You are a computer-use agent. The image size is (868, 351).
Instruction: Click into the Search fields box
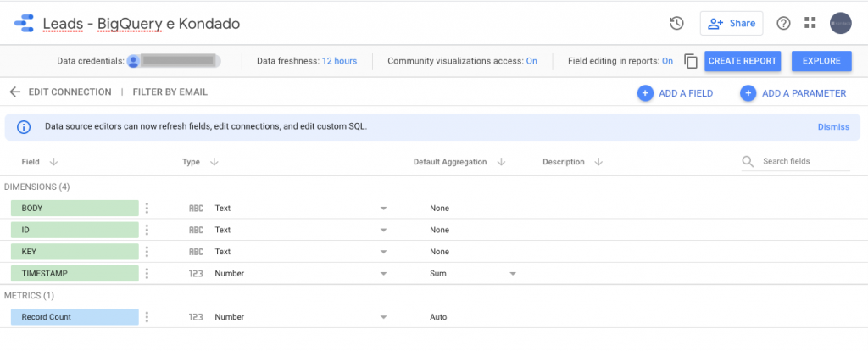(801, 161)
